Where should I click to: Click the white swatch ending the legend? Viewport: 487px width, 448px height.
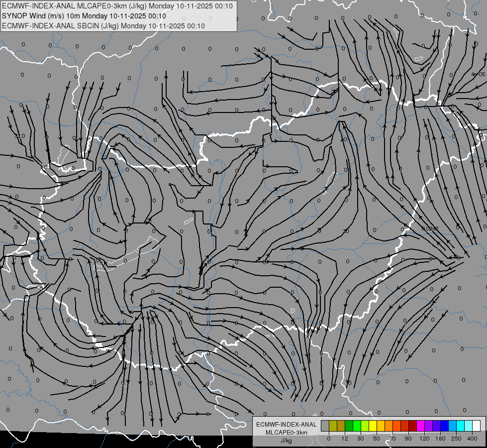477,426
